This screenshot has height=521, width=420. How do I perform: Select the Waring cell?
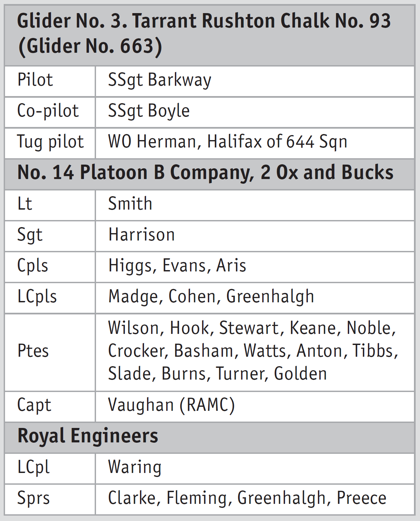click(x=135, y=468)
